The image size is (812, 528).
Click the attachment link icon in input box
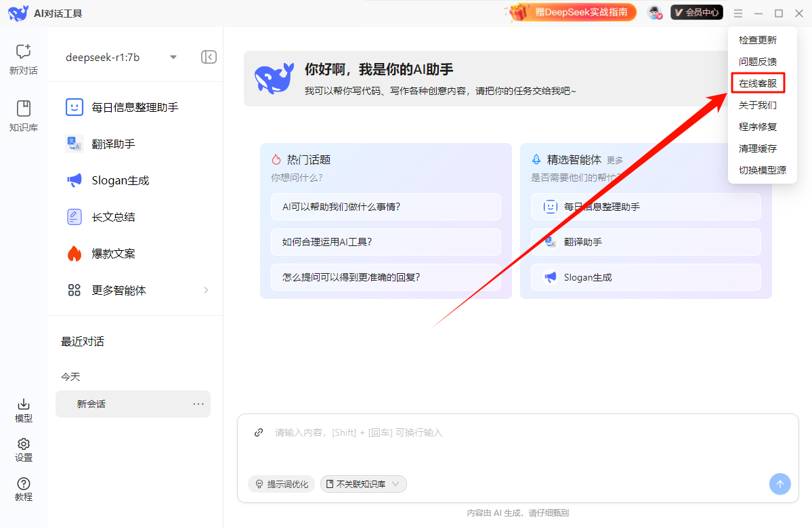259,432
